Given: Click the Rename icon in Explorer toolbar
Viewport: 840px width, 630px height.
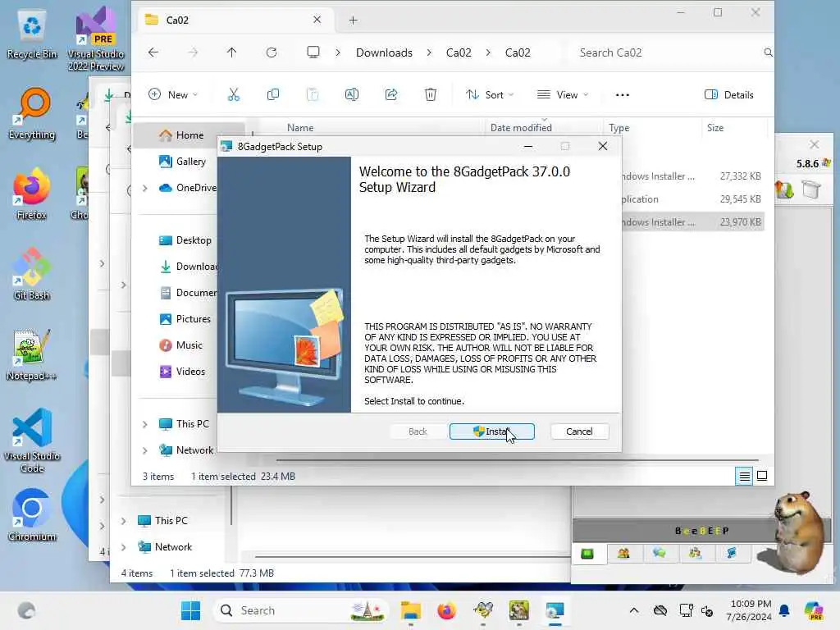Looking at the screenshot, I should 351,95.
